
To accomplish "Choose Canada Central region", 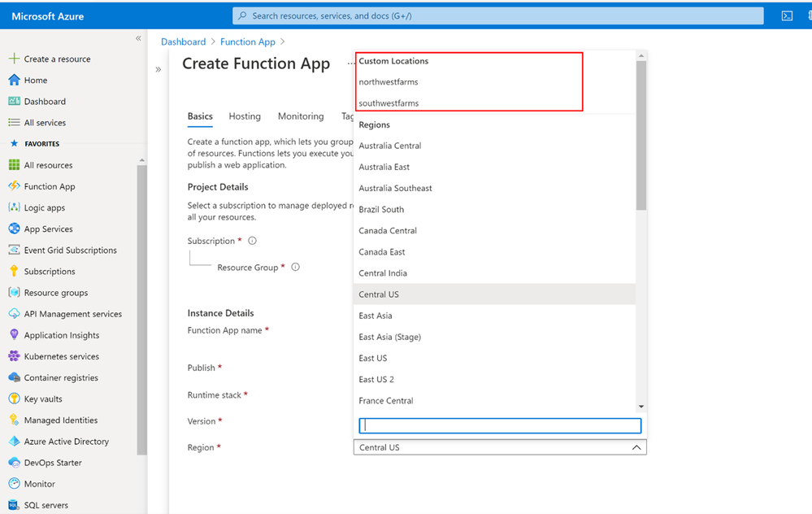I will (x=494, y=231).
